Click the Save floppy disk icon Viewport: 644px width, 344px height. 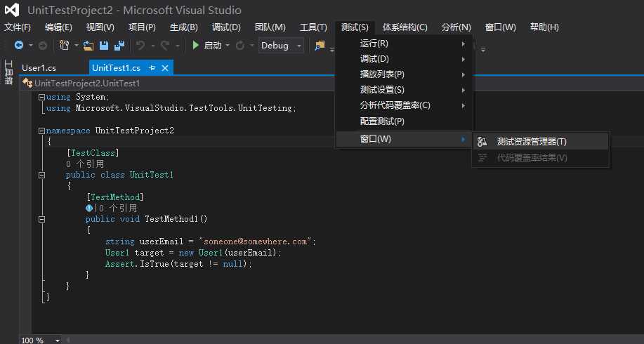104,45
